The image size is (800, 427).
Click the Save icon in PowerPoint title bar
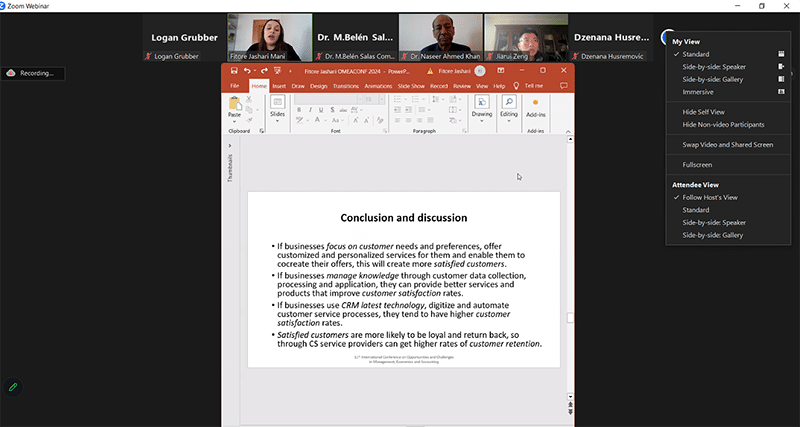[234, 71]
